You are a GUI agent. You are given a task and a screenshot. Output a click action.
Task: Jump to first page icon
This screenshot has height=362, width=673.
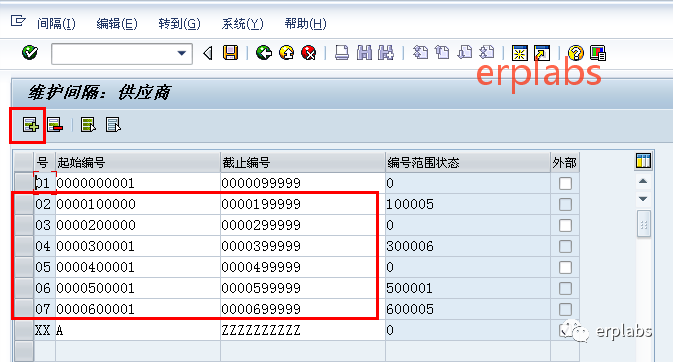420,53
